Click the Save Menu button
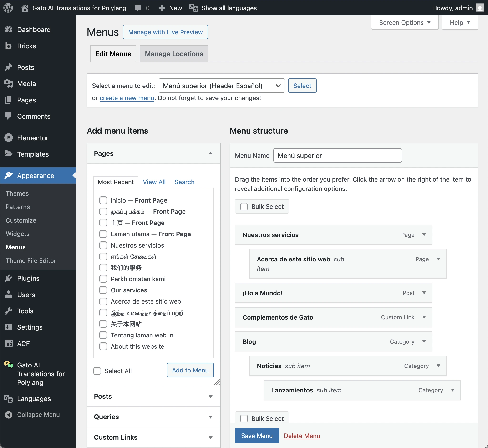Image resolution: width=488 pixels, height=448 pixels. [x=256, y=436]
